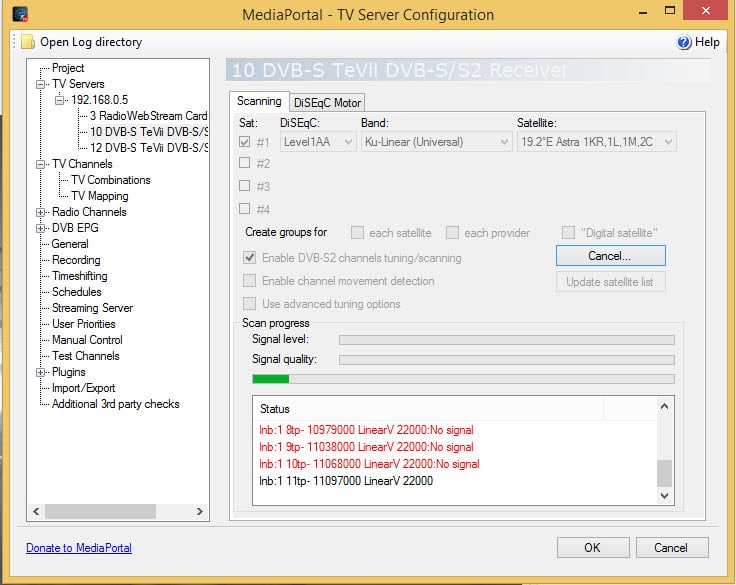736x585 pixels.
Task: Open Help via the question mark icon
Action: coord(684,42)
